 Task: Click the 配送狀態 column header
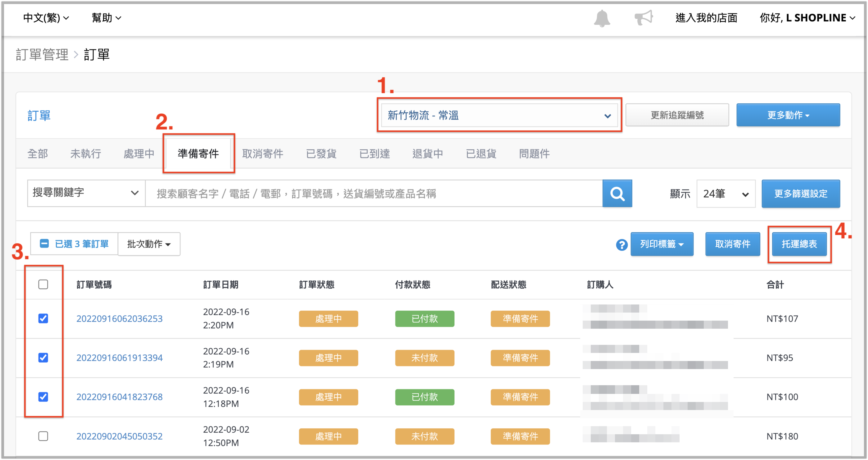(509, 285)
